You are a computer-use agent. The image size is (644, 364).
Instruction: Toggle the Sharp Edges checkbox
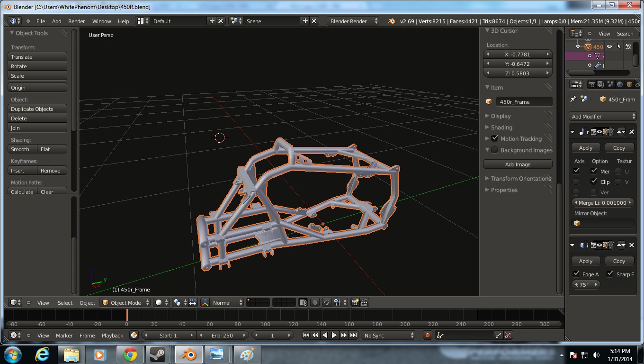[610, 273]
